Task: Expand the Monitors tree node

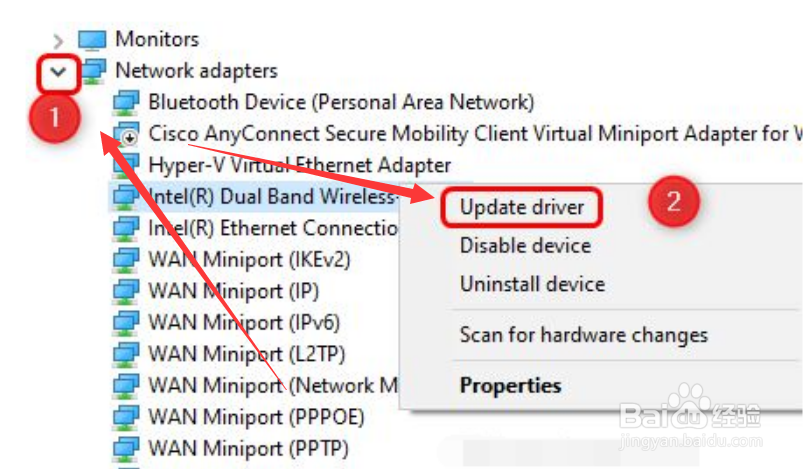Action: click(x=58, y=41)
